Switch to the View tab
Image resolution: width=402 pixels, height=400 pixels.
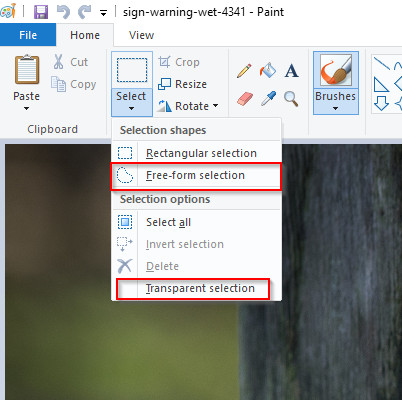141,35
